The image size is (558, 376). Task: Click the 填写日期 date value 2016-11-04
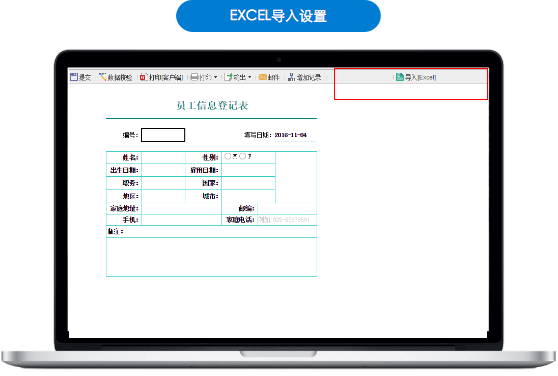(x=290, y=135)
